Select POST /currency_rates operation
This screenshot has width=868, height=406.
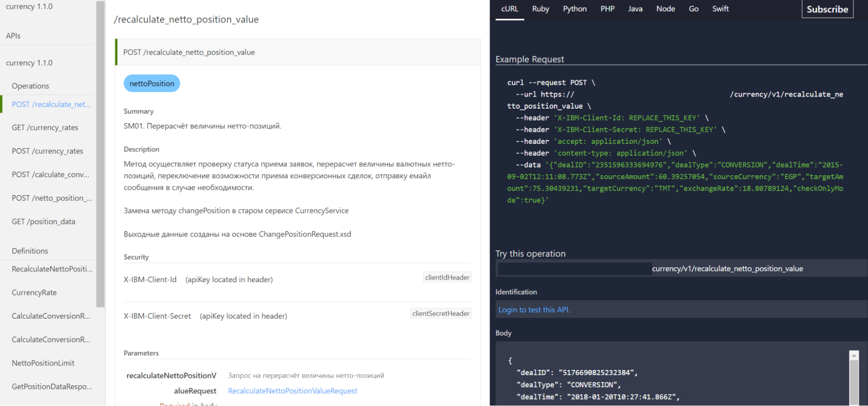(48, 151)
